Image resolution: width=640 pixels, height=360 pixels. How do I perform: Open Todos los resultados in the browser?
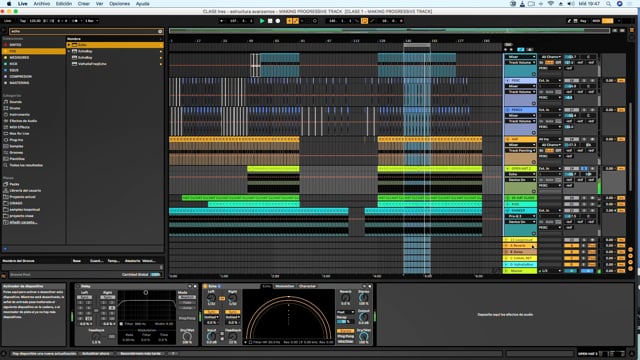tap(26, 165)
